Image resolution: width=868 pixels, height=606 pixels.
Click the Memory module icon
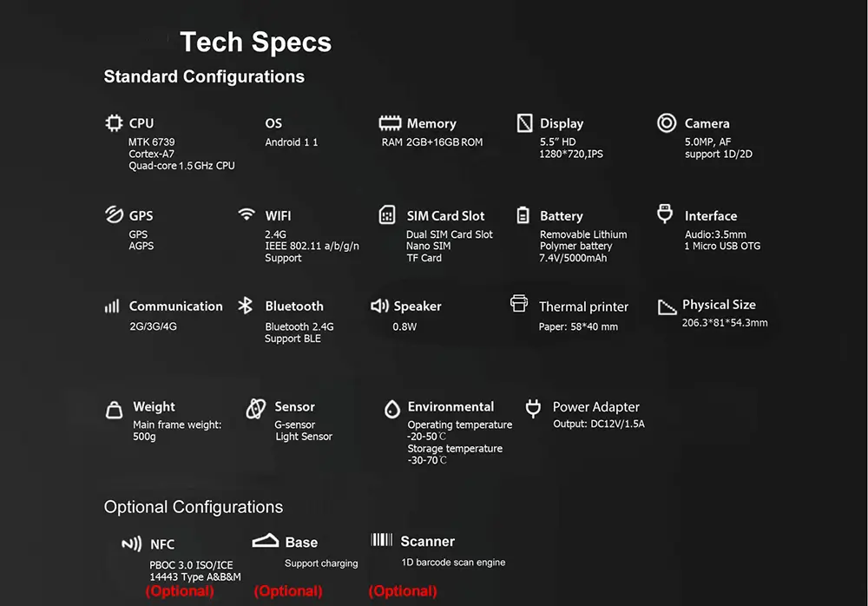390,123
